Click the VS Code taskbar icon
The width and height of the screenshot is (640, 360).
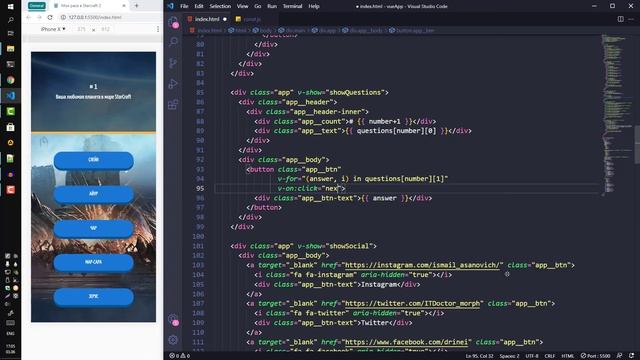[x=11, y=96]
